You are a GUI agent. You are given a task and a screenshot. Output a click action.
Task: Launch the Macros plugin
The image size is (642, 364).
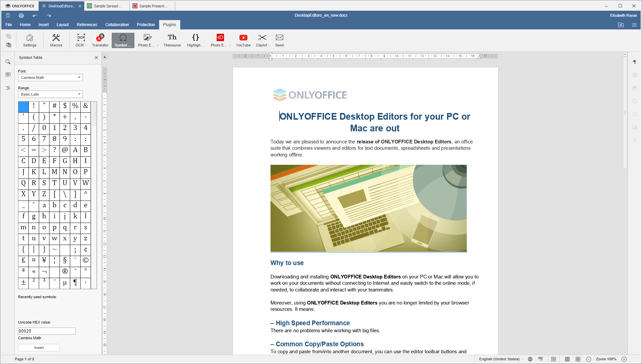coord(56,40)
